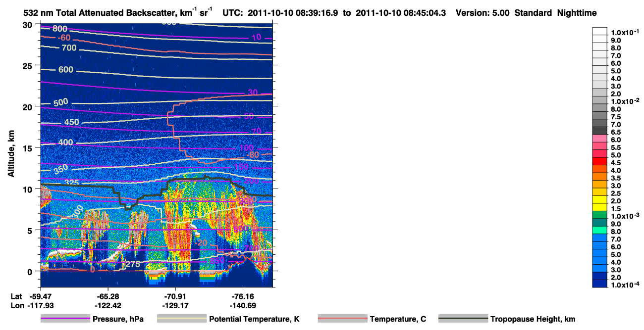The width and height of the screenshot is (644, 330).
Task: Click the purple Pressure legend line sample
Action: (x=65, y=319)
